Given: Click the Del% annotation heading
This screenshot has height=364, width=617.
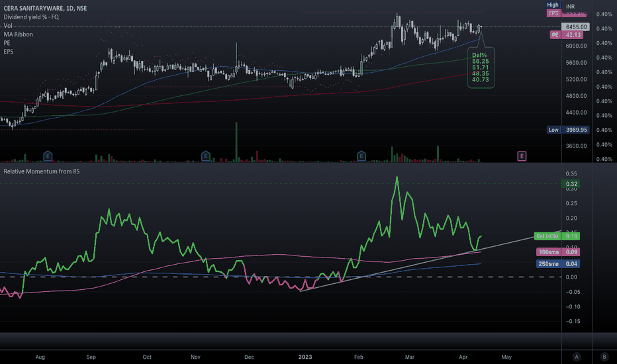Looking at the screenshot, I should click(x=479, y=55).
